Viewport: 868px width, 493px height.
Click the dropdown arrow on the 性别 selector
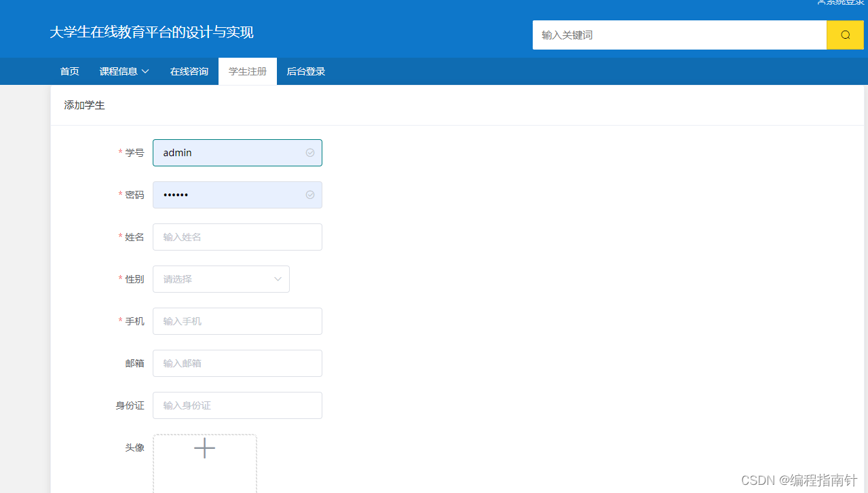click(x=278, y=278)
